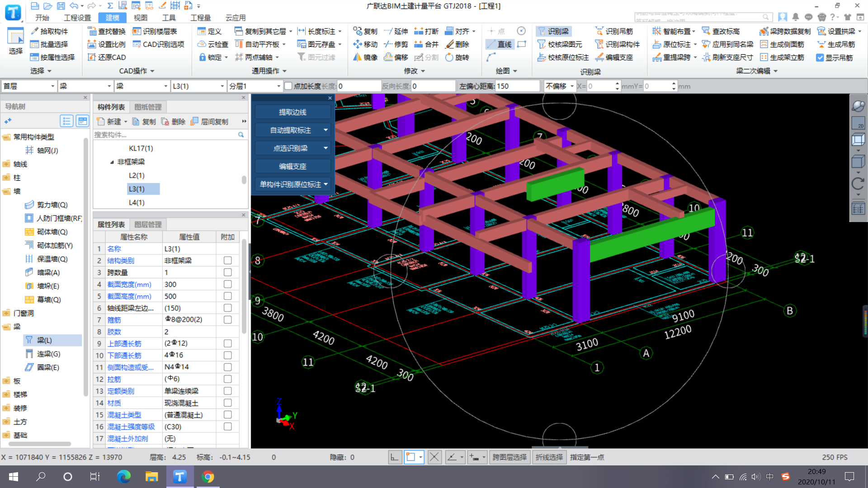Click 刷新支座尺寸 refresh support size
This screenshot has width=868, height=488.
pos(727,57)
